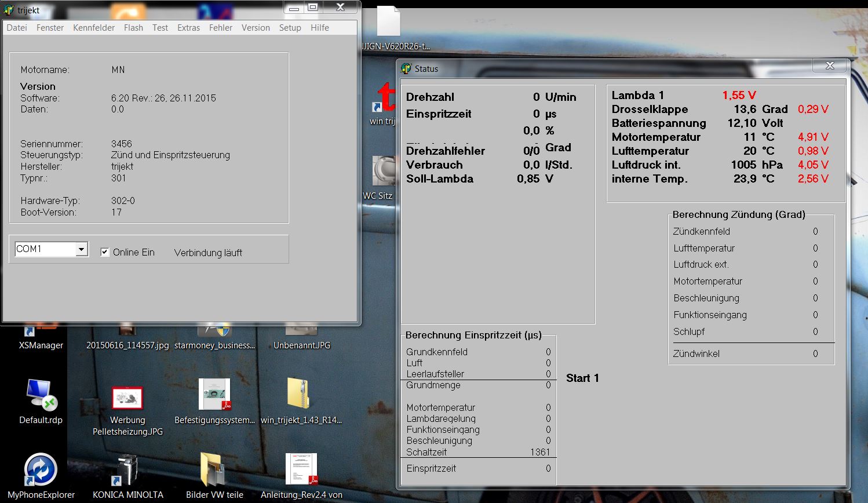Open the Extras menu
Image resolution: width=868 pixels, height=503 pixels.
point(188,28)
